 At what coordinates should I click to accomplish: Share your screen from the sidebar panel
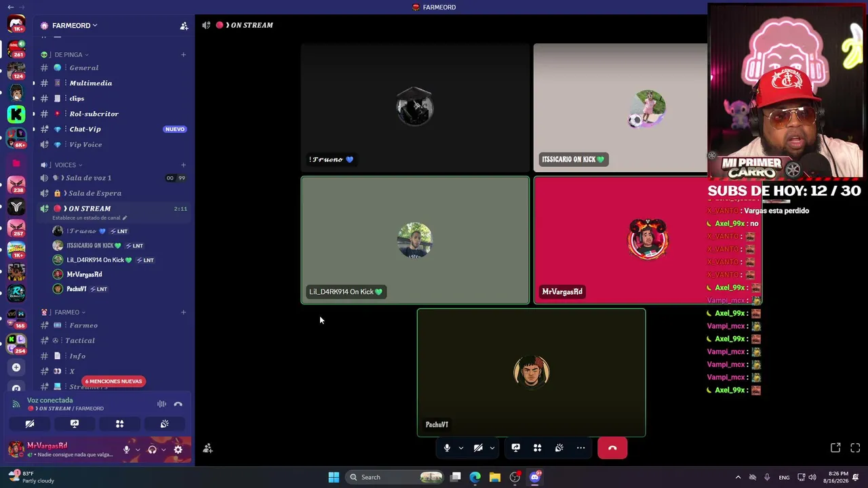(x=75, y=424)
